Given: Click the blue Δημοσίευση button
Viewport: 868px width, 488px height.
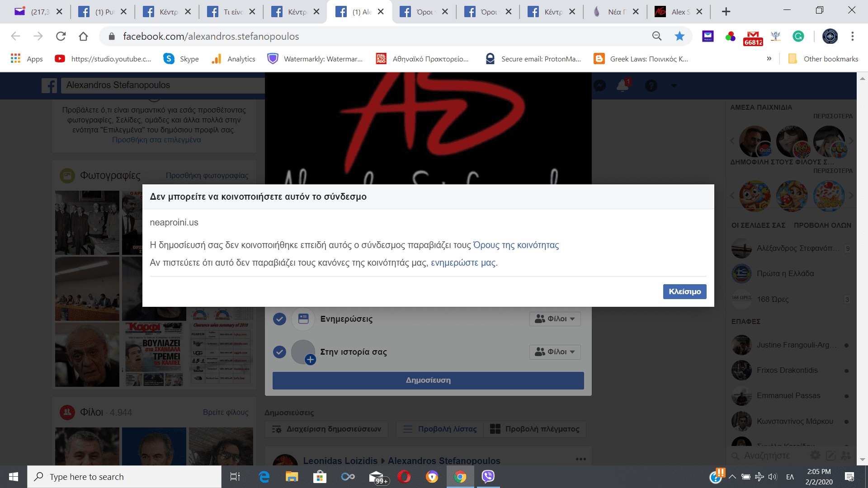Looking at the screenshot, I should (428, 380).
